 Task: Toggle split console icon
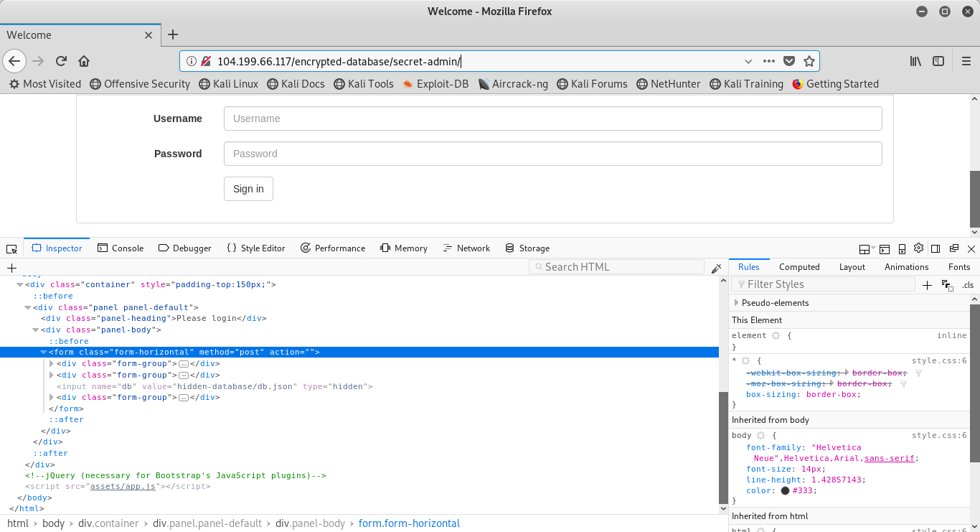coord(884,248)
